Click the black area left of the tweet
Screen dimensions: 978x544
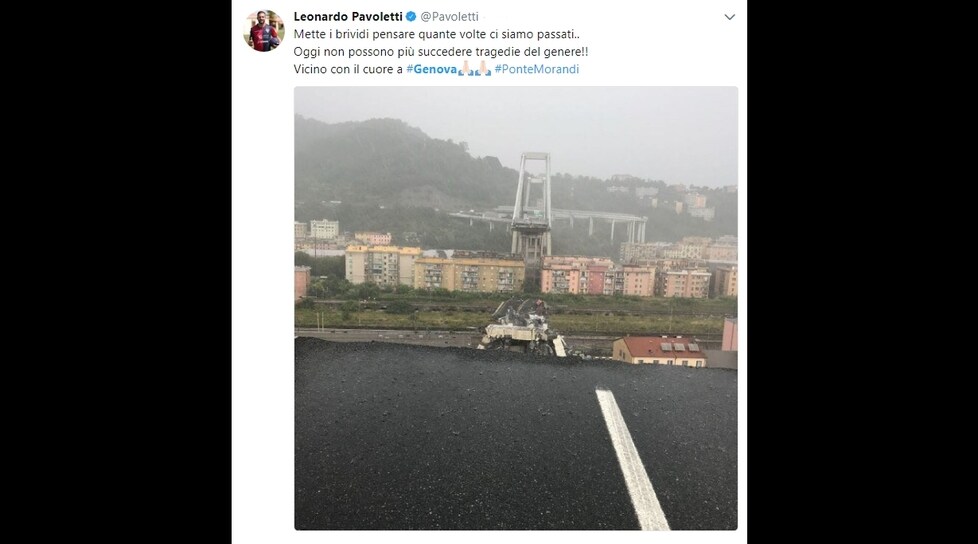[x=115, y=272]
